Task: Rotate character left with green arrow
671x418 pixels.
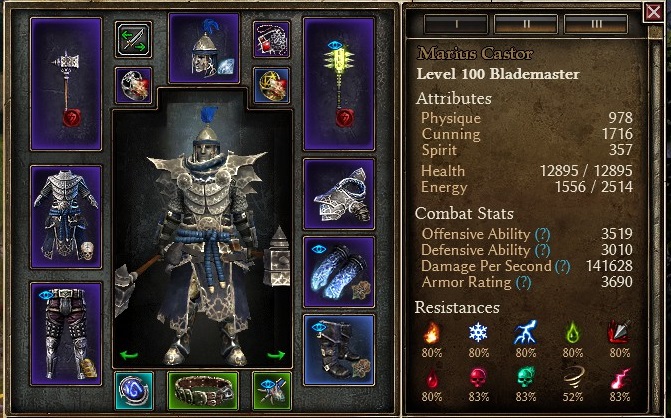Action: 129,355
